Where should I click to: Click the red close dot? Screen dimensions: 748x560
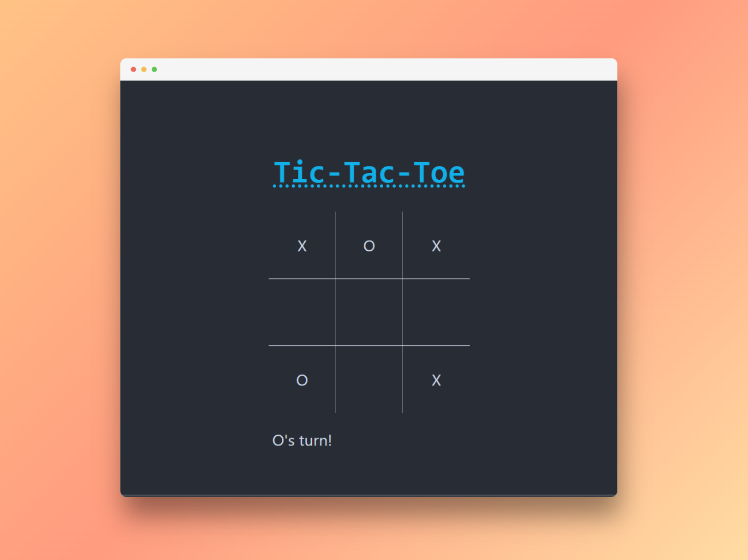(133, 69)
